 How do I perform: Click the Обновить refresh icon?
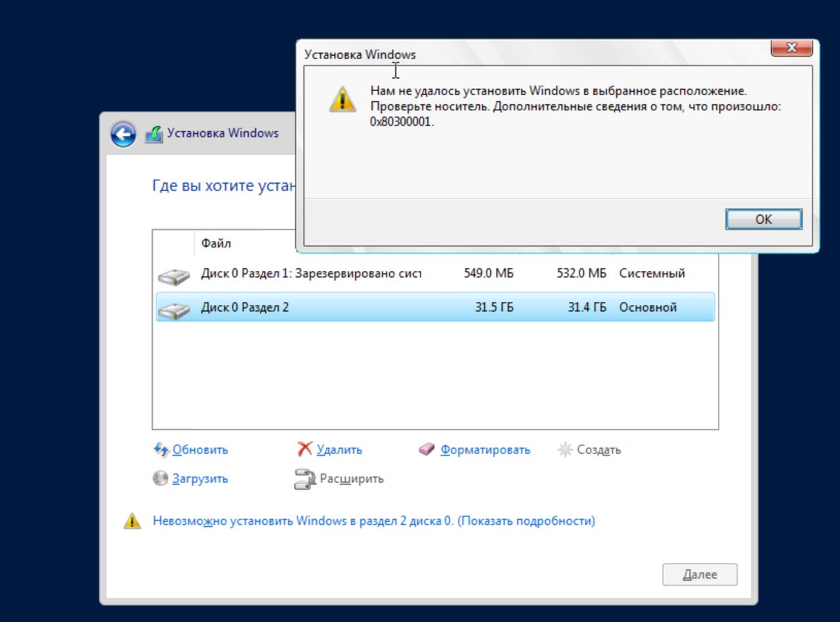161,449
